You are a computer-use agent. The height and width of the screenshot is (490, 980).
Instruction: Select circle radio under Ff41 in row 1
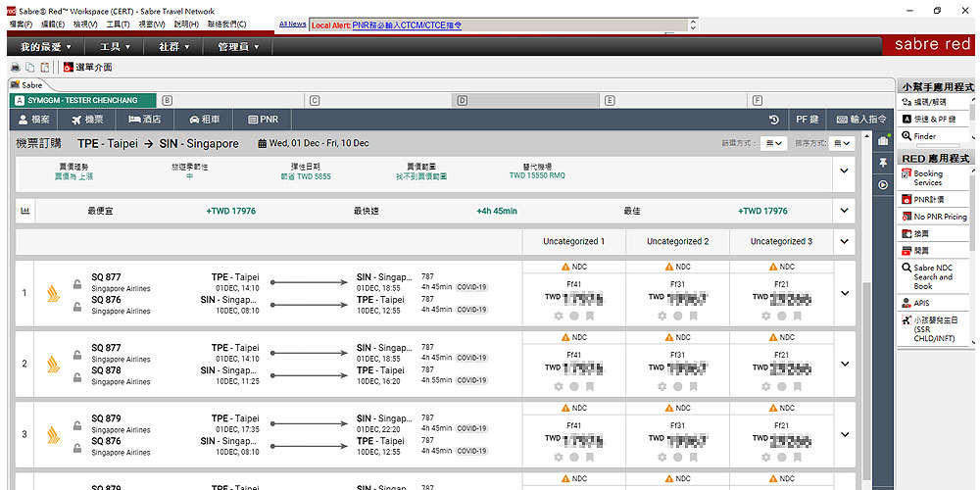[x=573, y=317]
